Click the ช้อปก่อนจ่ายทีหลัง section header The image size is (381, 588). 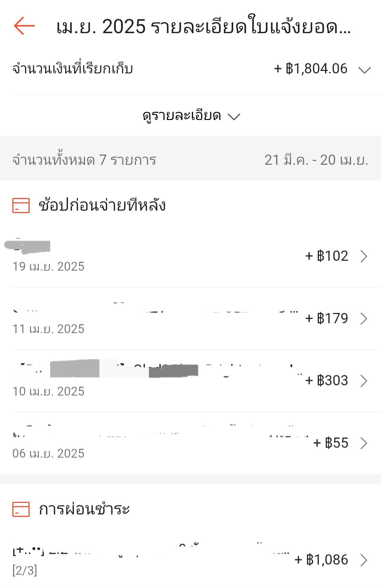point(102,205)
